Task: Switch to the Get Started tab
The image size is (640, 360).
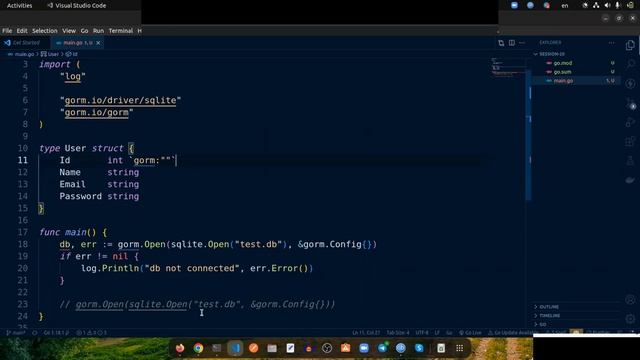Action: 25,42
